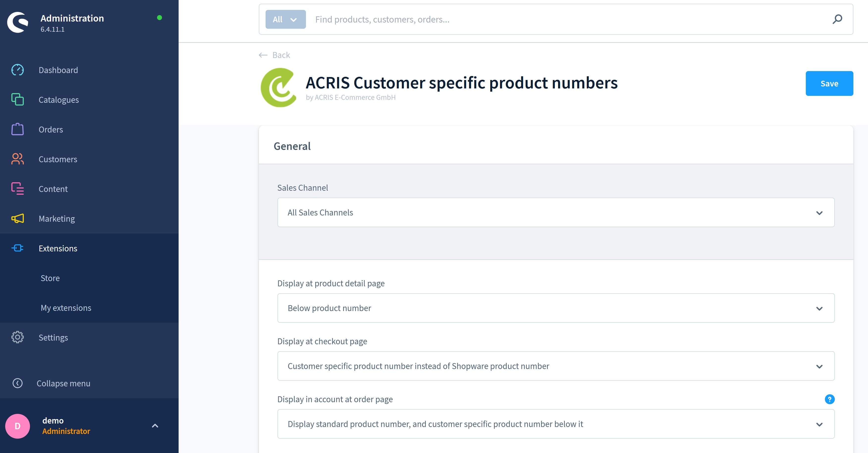Click the Administration title text
868x453 pixels.
(x=72, y=18)
